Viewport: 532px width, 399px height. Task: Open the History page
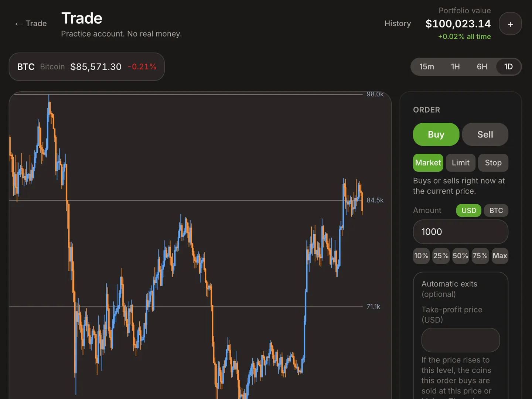[398, 24]
